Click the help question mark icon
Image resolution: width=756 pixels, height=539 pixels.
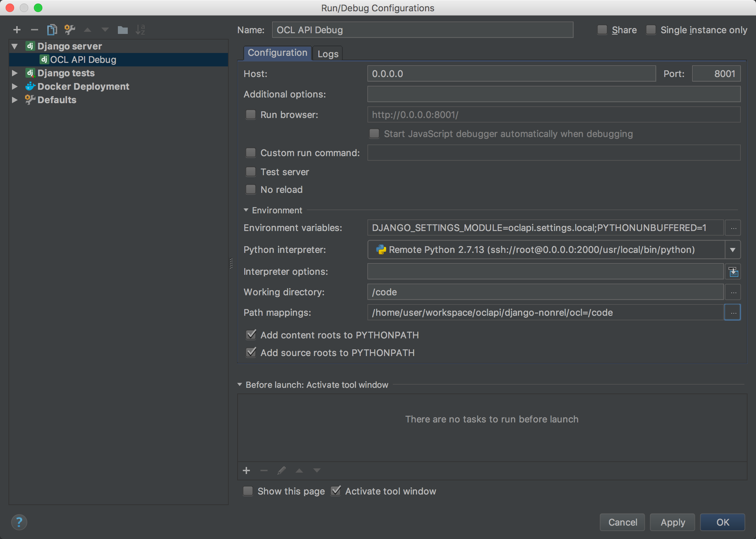(x=19, y=522)
